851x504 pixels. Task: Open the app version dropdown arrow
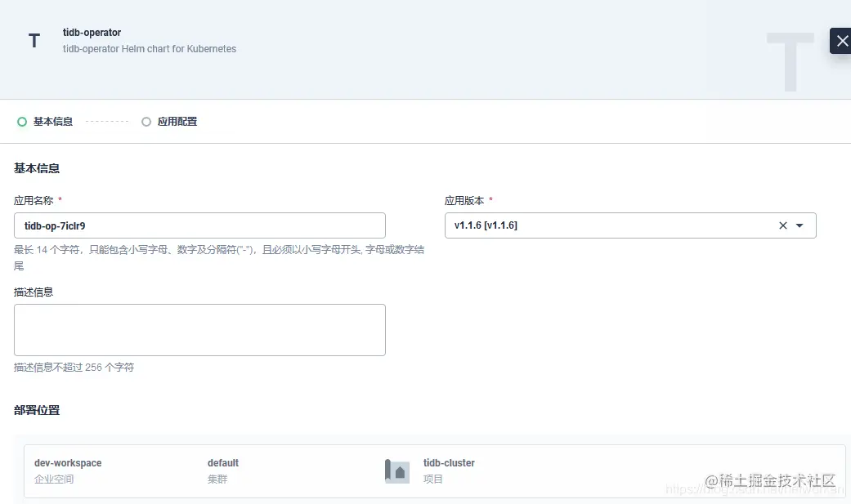799,225
